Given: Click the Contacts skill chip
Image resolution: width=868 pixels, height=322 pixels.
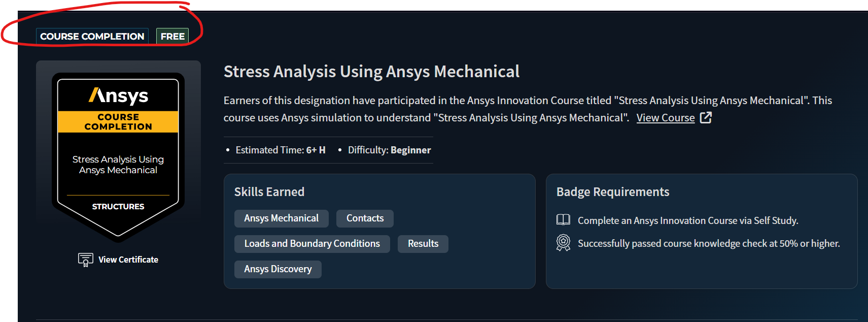Looking at the screenshot, I should (365, 218).
